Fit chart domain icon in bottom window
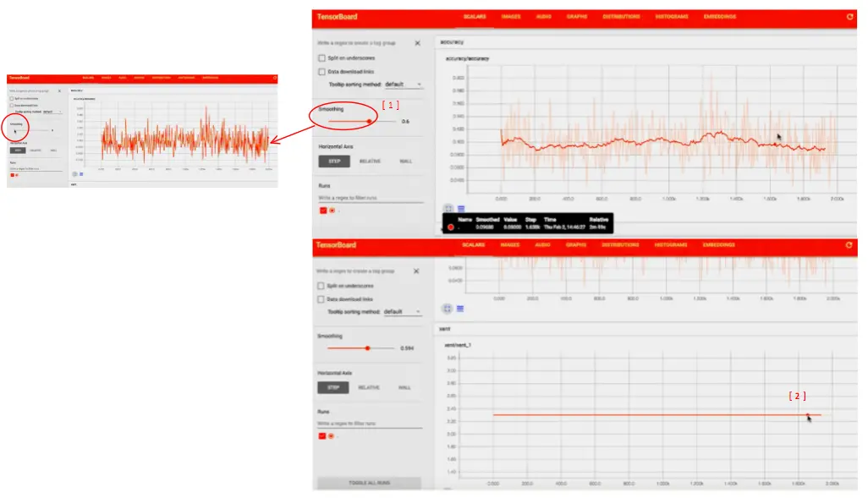This screenshot has height=498, width=868. (448, 309)
